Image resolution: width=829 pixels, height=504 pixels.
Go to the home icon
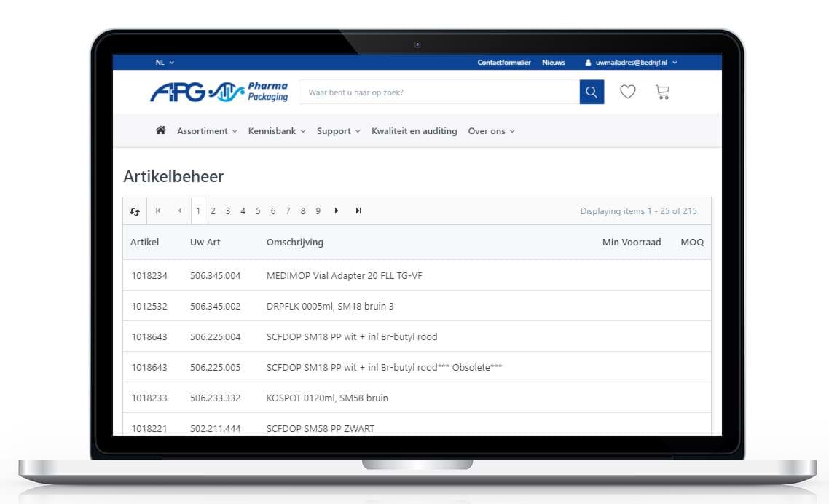pos(161,130)
